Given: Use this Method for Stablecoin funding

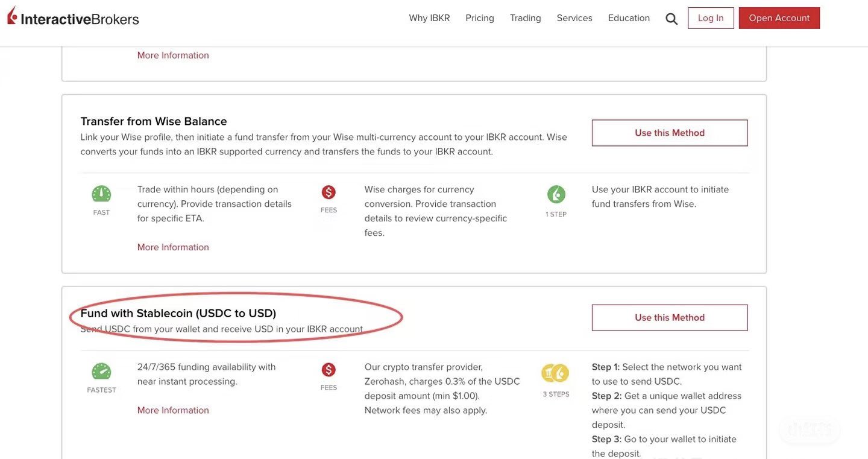Looking at the screenshot, I should [670, 318].
